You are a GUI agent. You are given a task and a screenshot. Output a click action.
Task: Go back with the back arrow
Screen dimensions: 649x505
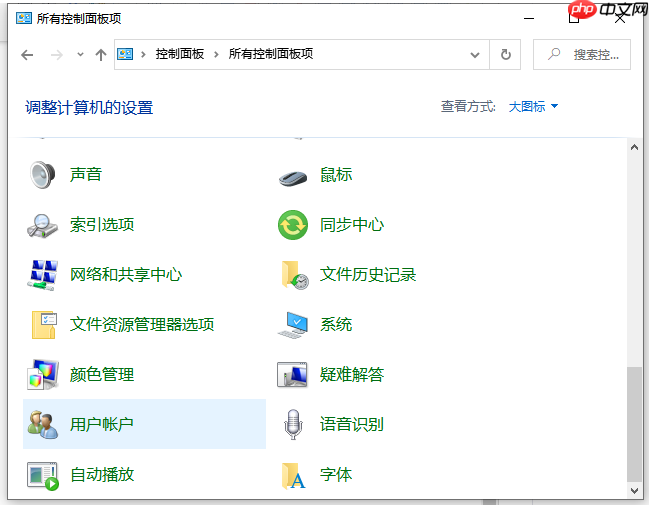[27, 55]
